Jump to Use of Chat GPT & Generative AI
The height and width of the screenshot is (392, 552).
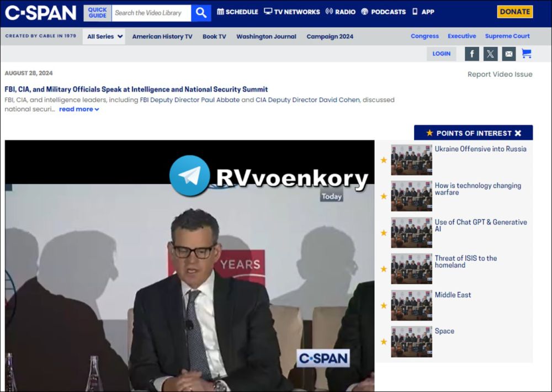pyautogui.click(x=481, y=225)
